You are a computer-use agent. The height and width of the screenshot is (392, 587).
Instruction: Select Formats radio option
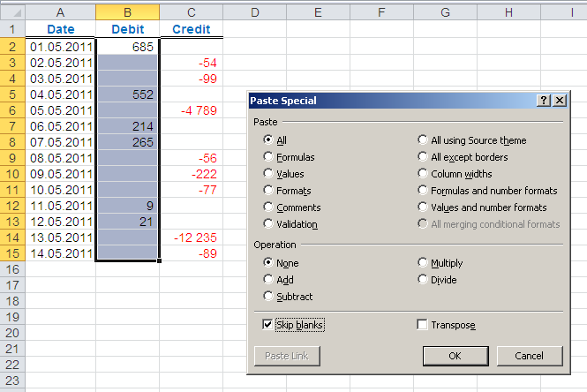click(268, 191)
